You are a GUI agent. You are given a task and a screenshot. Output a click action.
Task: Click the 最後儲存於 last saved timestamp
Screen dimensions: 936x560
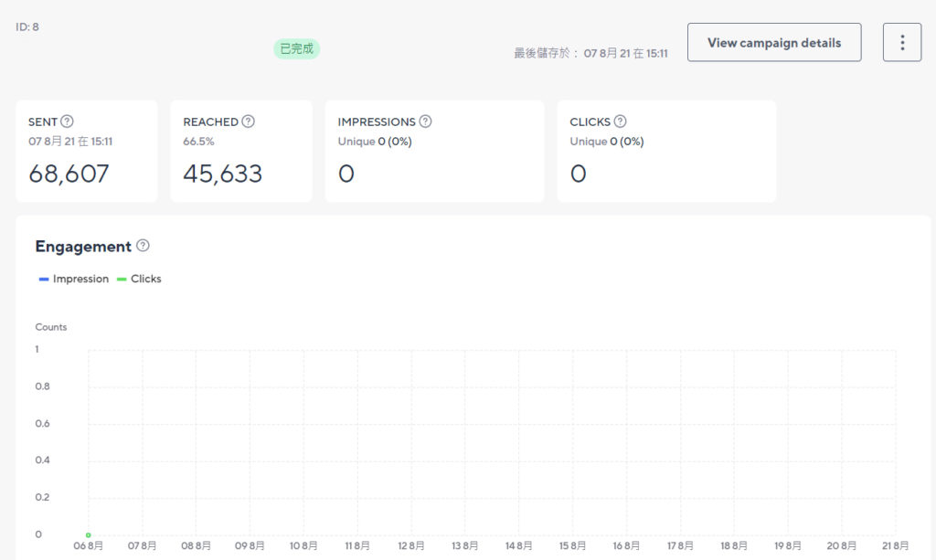pos(590,54)
